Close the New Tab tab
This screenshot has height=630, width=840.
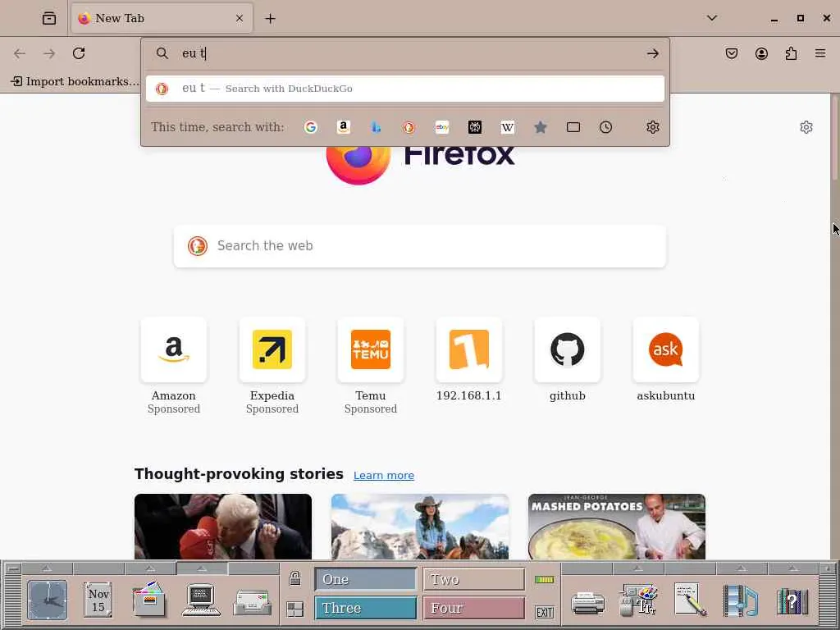click(240, 18)
